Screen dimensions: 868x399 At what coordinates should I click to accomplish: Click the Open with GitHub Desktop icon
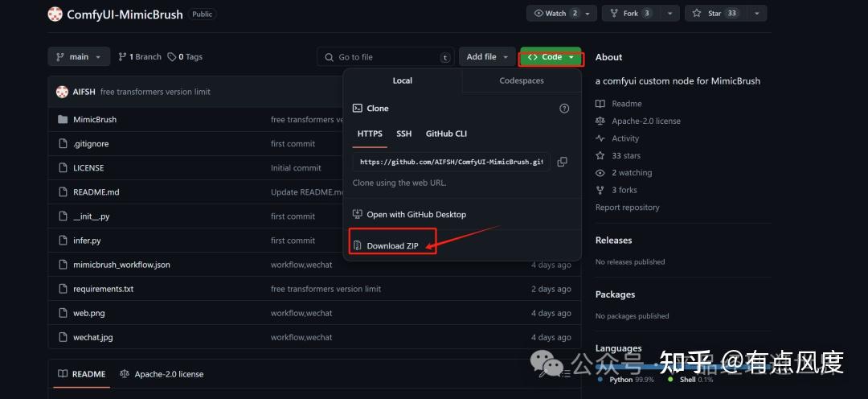[358, 215]
